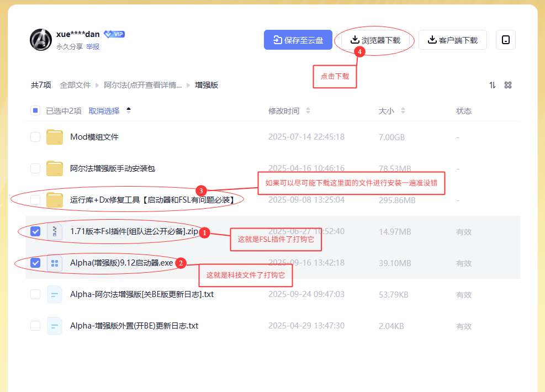Click the 保存至云盘 button

[298, 40]
